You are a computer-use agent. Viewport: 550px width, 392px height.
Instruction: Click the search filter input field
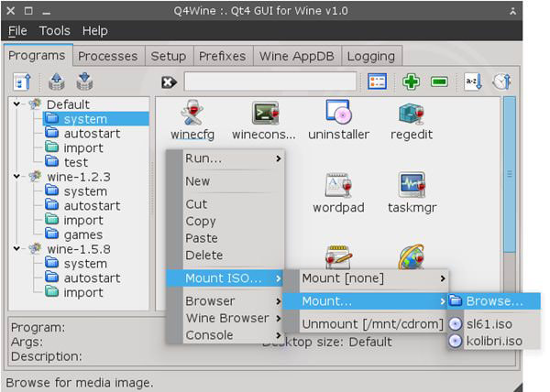270,82
